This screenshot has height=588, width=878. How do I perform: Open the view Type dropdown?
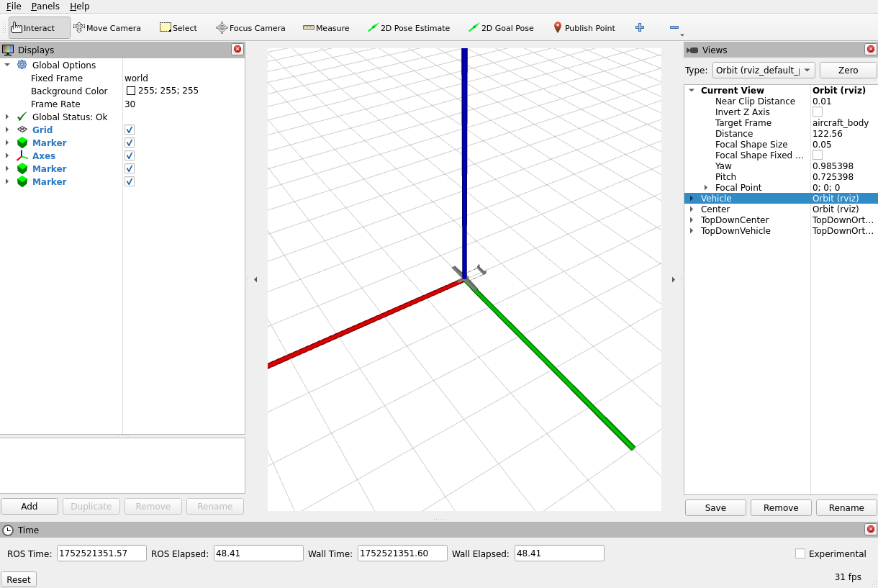tap(763, 70)
